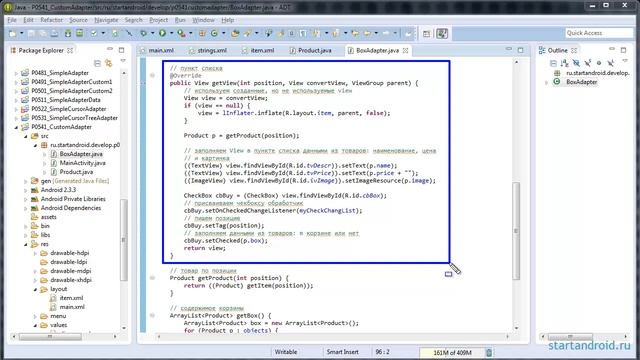Viewport: 640px width, 360px height.
Task: Collapse all in Package Explorer toolbar
Action: click(x=97, y=63)
